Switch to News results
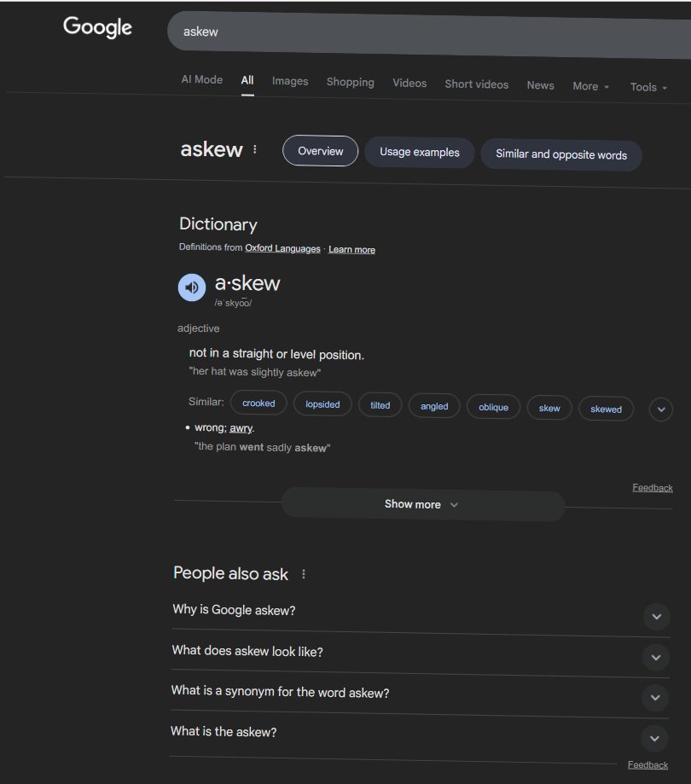Screen dimensions: 691x784 (x=540, y=85)
